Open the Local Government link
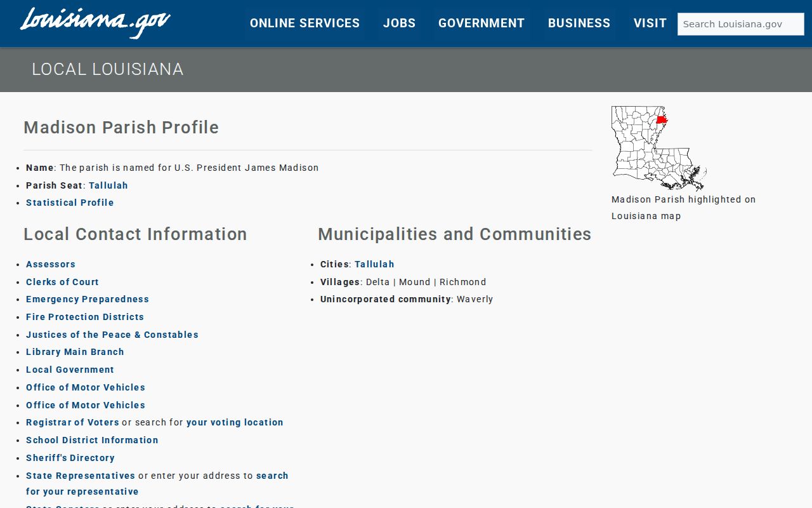 tap(70, 370)
